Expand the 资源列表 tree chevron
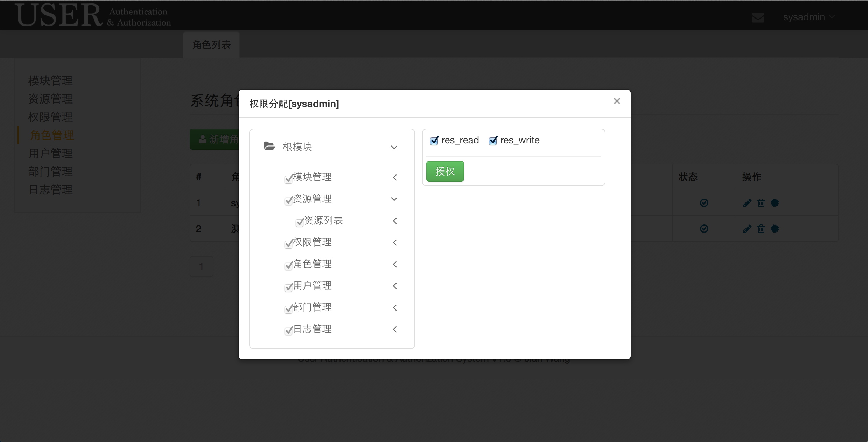Viewport: 868px width, 442px height. point(395,221)
